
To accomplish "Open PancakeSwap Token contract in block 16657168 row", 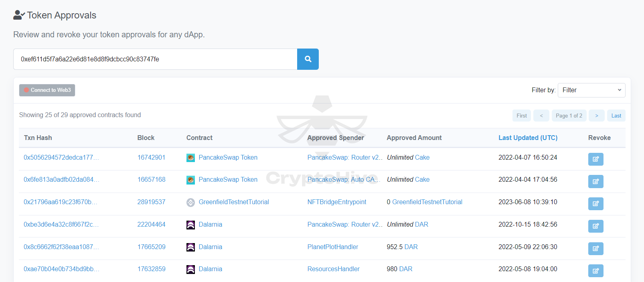I will (x=228, y=179).
